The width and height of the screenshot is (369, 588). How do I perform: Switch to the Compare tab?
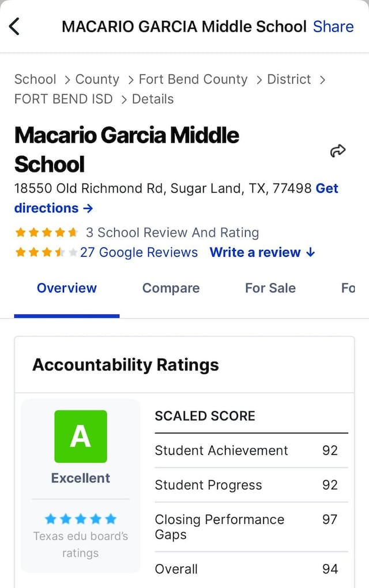click(171, 288)
